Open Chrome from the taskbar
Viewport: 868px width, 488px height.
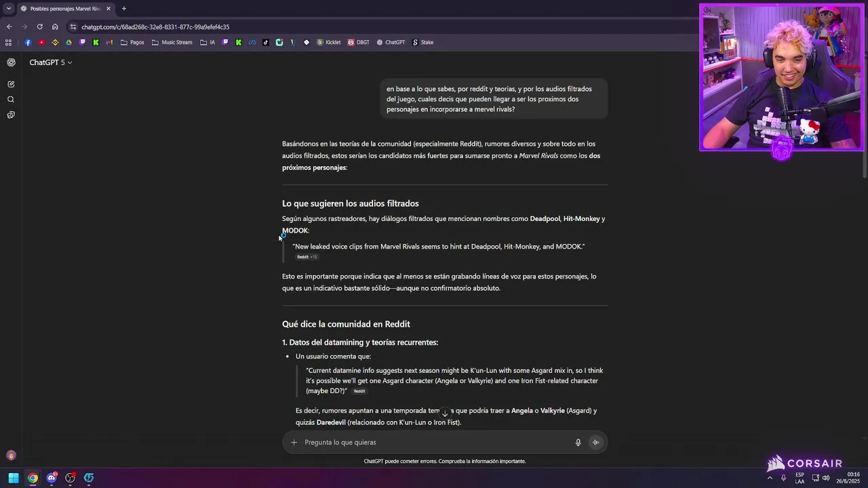pos(33,478)
